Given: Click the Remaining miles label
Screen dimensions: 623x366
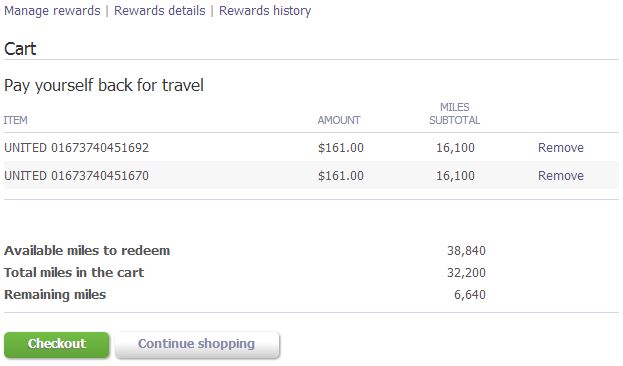Looking at the screenshot, I should 55,294.
